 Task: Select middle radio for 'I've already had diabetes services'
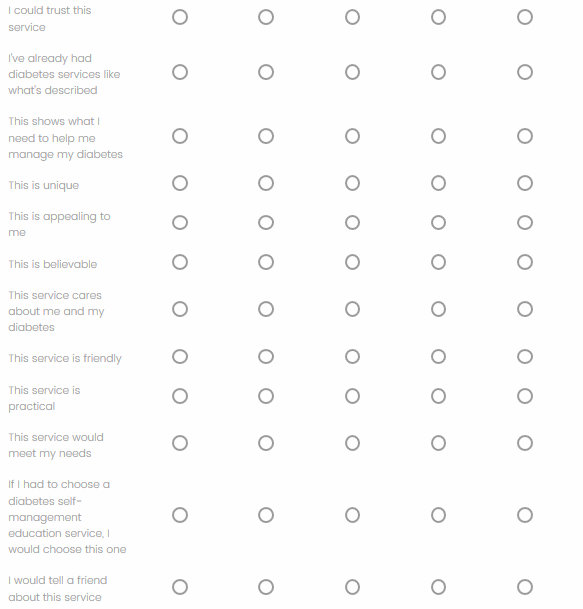click(352, 72)
